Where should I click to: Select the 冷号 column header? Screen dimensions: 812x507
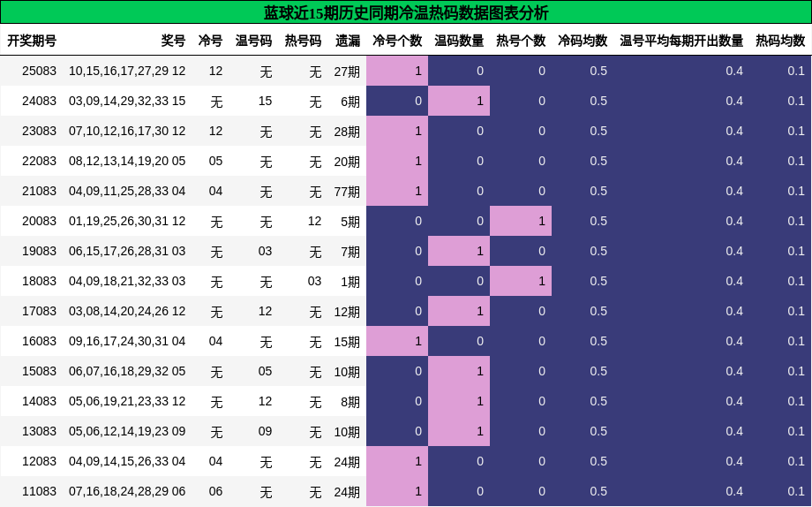210,41
